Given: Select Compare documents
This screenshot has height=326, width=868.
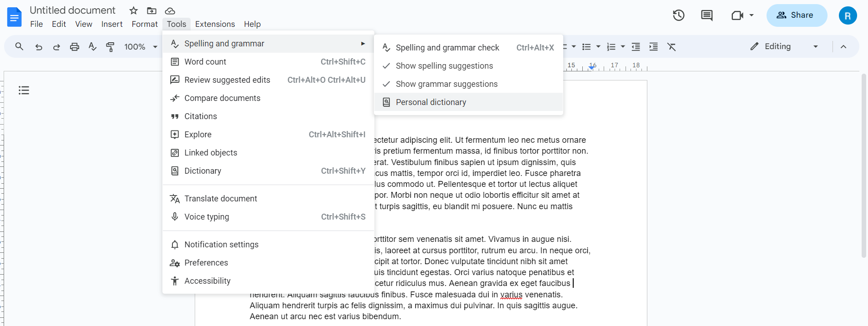Looking at the screenshot, I should [x=268, y=98].
